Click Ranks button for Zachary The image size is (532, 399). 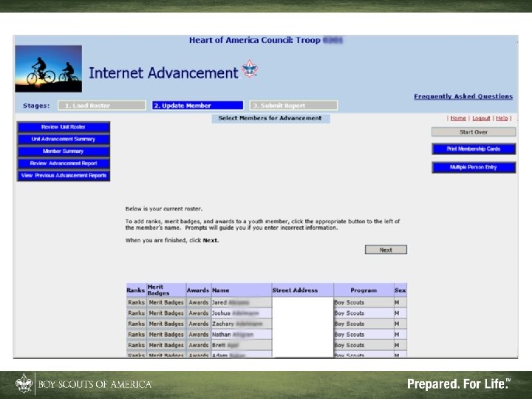tap(137, 324)
